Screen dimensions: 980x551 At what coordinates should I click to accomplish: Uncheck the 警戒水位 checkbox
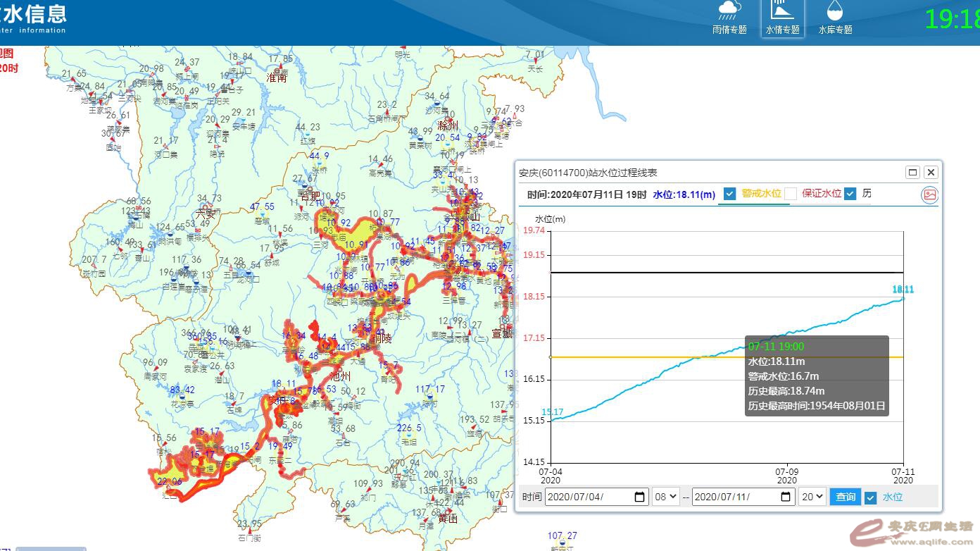729,194
